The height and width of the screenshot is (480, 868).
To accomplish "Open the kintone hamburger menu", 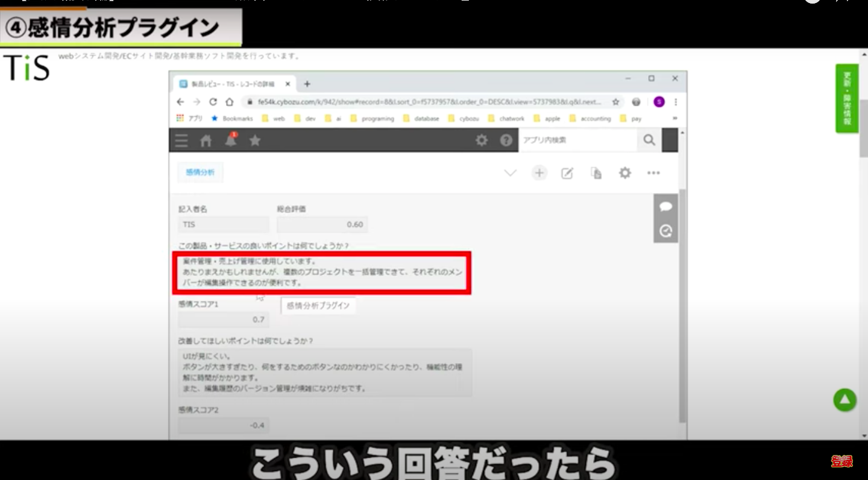I will 181,141.
